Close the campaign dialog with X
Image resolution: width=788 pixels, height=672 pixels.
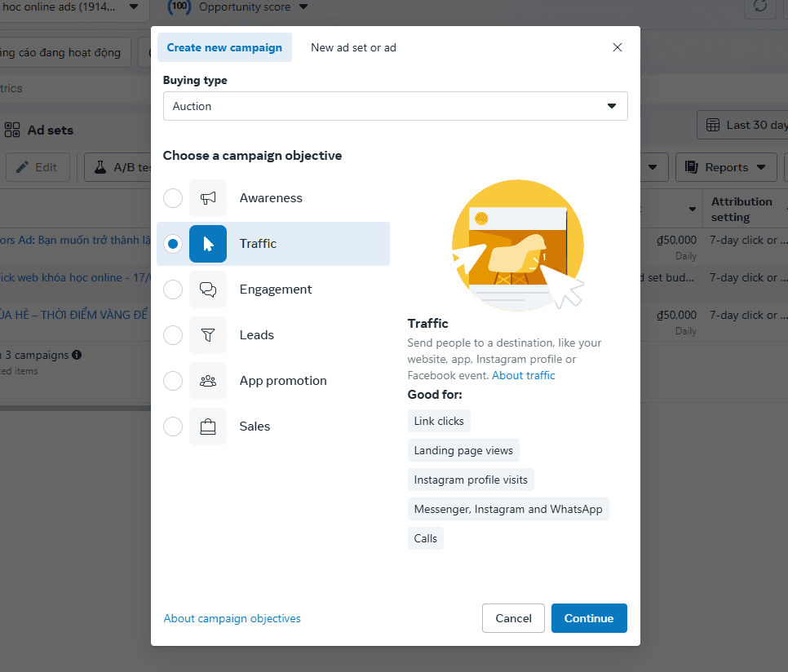618,47
